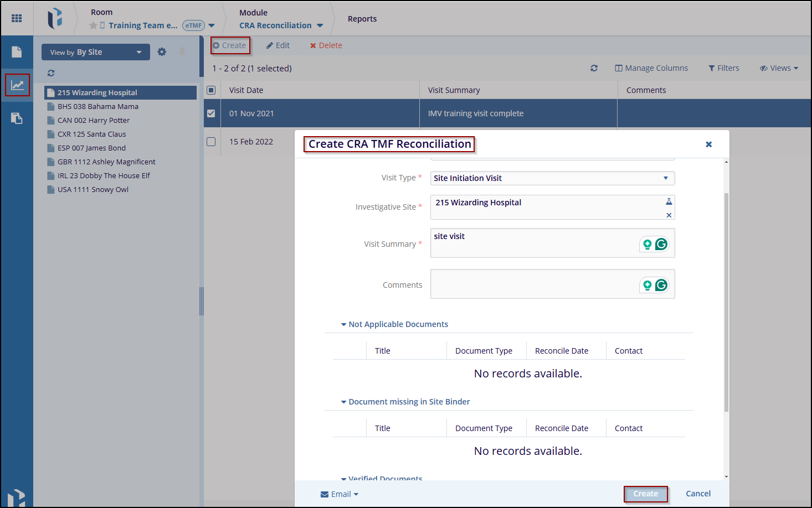Open the Reports menu item

click(x=362, y=19)
